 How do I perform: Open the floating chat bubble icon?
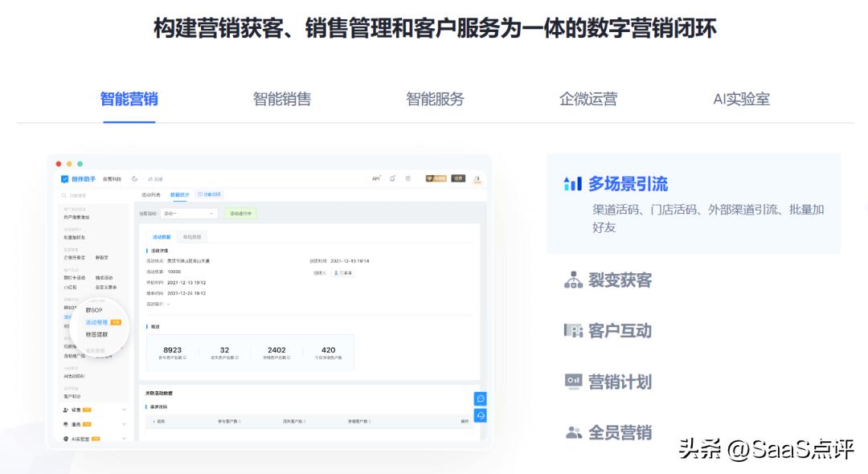click(481, 397)
